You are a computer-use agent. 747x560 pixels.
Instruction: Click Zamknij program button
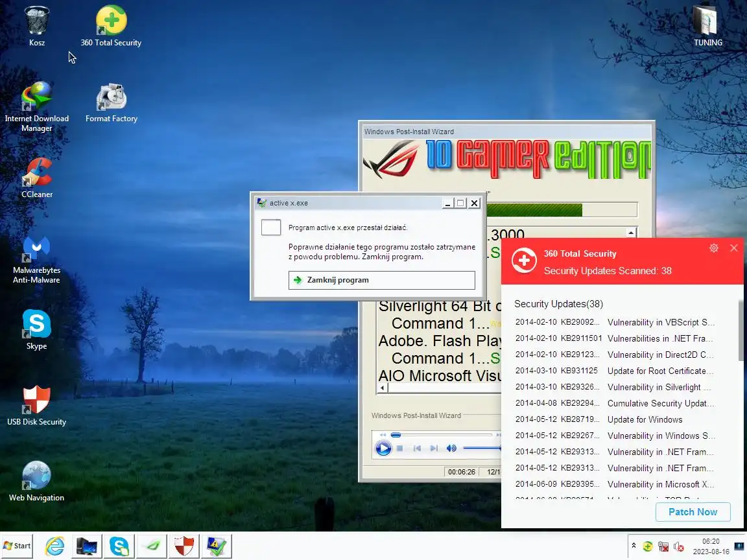pyautogui.click(x=381, y=280)
